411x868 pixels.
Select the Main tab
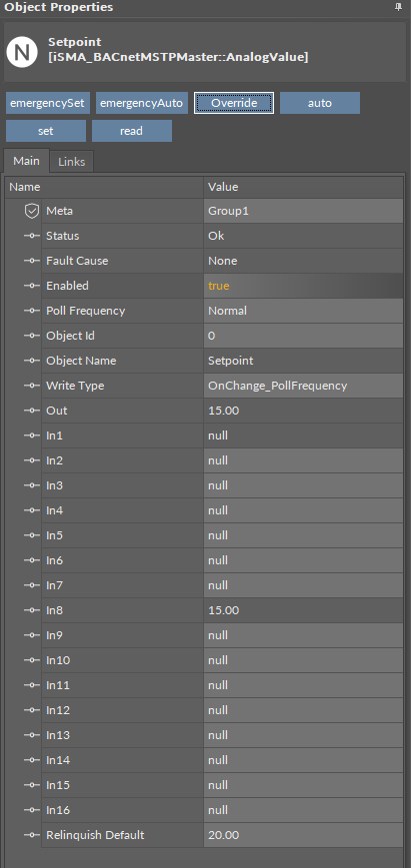click(27, 161)
